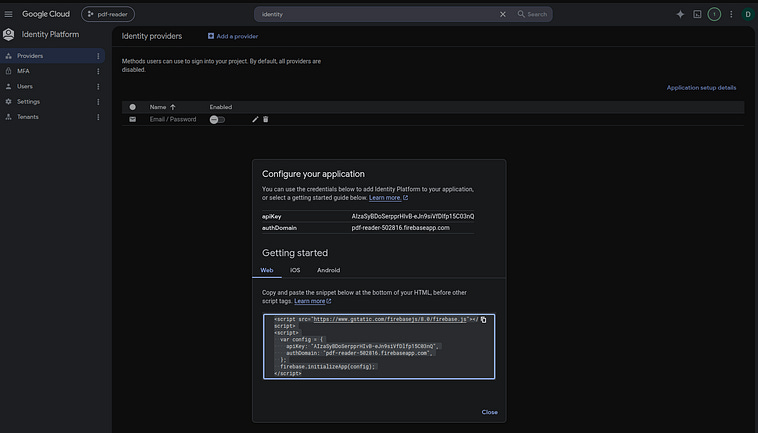Click the status circle column header

pos(132,107)
